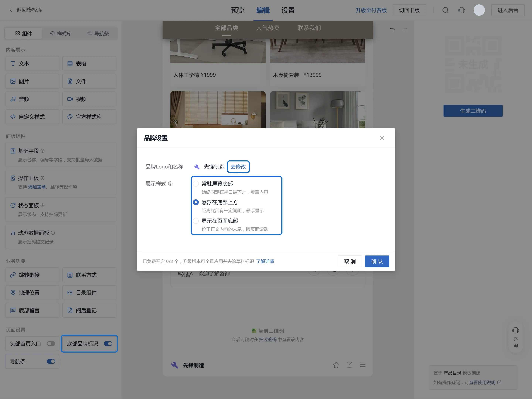Click the redo arrow icon
This screenshot has width=532, height=399.
coord(405,29)
